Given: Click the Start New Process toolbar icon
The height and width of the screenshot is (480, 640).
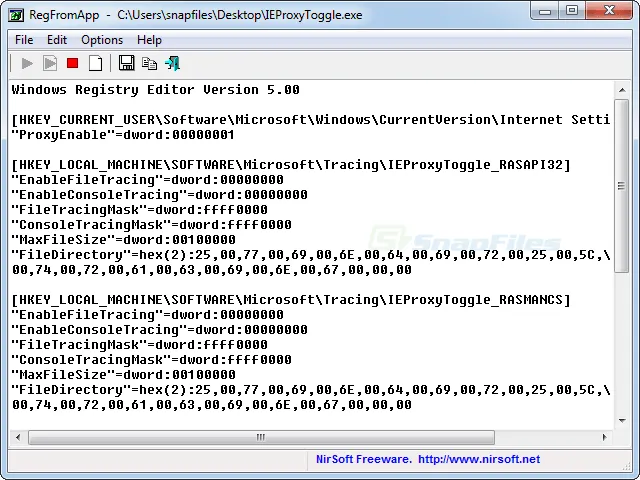Looking at the screenshot, I should [x=50, y=63].
